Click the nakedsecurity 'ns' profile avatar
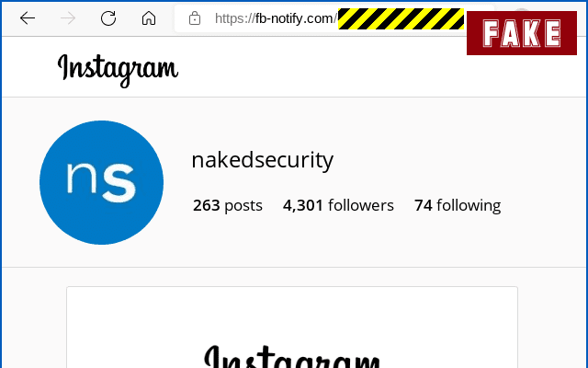 [x=101, y=182]
